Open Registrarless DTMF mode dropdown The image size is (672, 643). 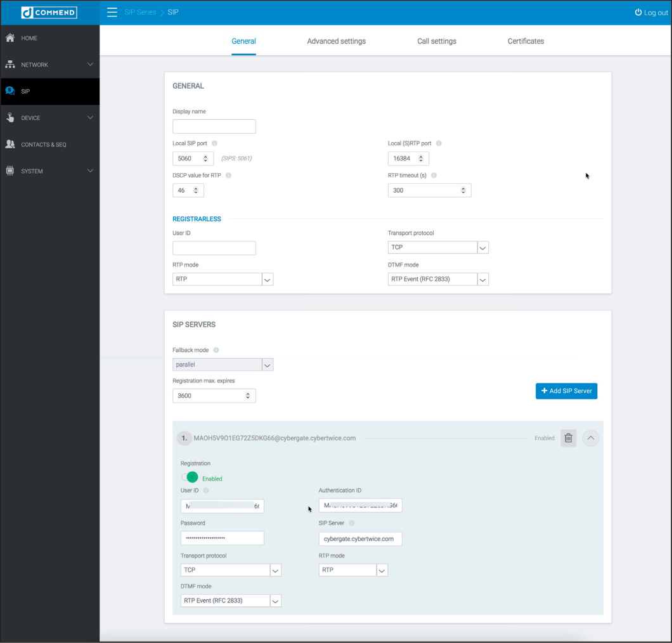point(482,280)
